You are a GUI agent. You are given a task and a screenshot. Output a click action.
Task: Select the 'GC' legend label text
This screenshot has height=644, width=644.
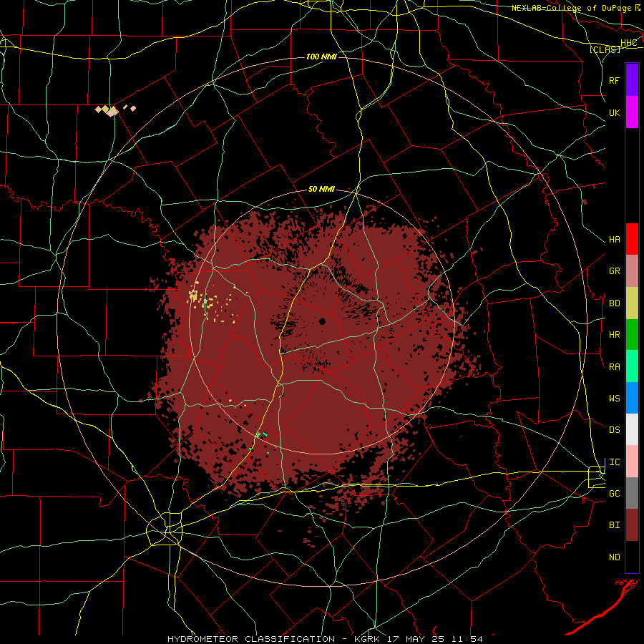click(615, 494)
